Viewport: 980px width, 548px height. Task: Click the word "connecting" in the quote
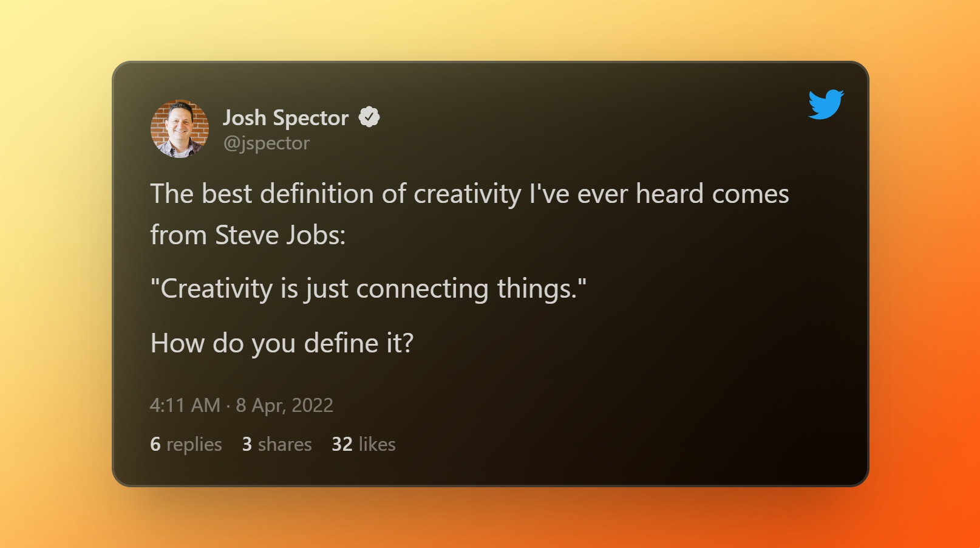coord(422,289)
